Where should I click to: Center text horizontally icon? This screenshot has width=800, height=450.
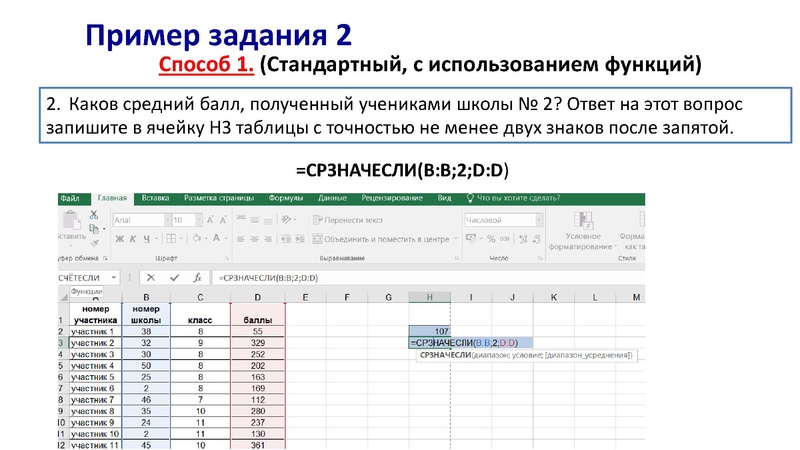254,239
